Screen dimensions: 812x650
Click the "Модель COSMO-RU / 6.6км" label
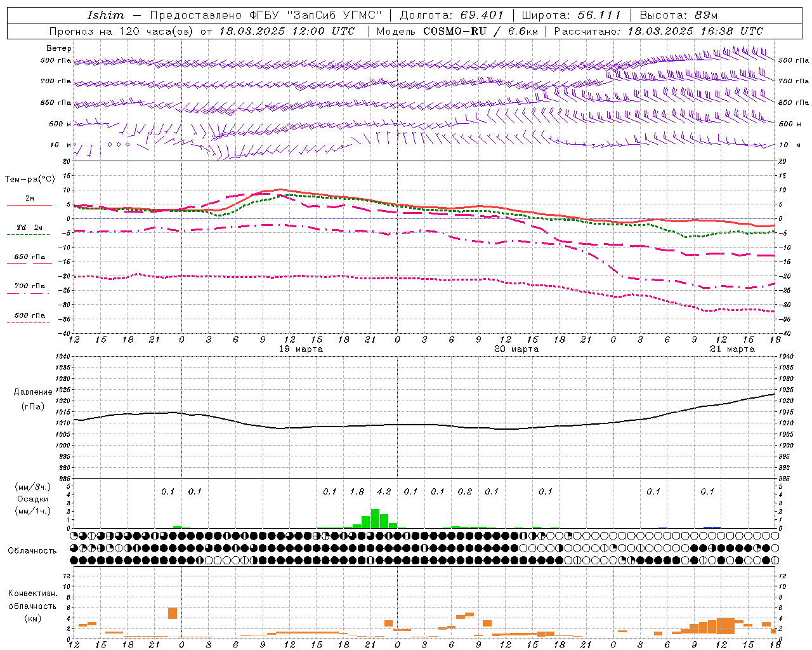click(x=457, y=31)
